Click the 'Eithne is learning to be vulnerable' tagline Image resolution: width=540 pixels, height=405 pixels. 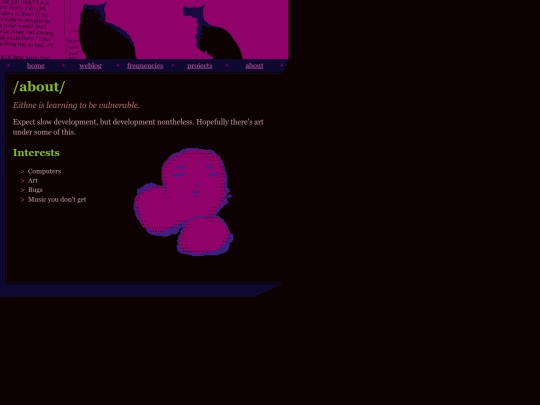pyautogui.click(x=76, y=105)
